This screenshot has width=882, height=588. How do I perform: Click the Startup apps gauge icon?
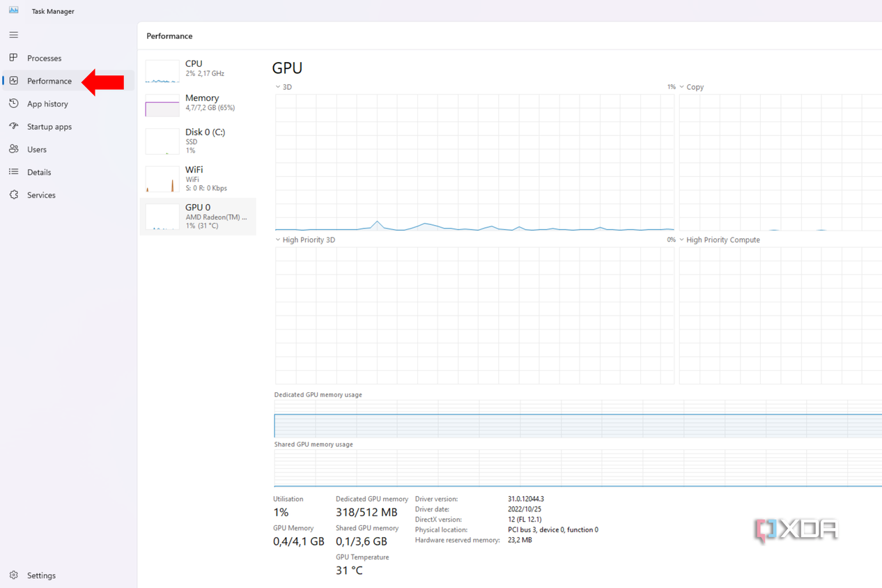13,126
